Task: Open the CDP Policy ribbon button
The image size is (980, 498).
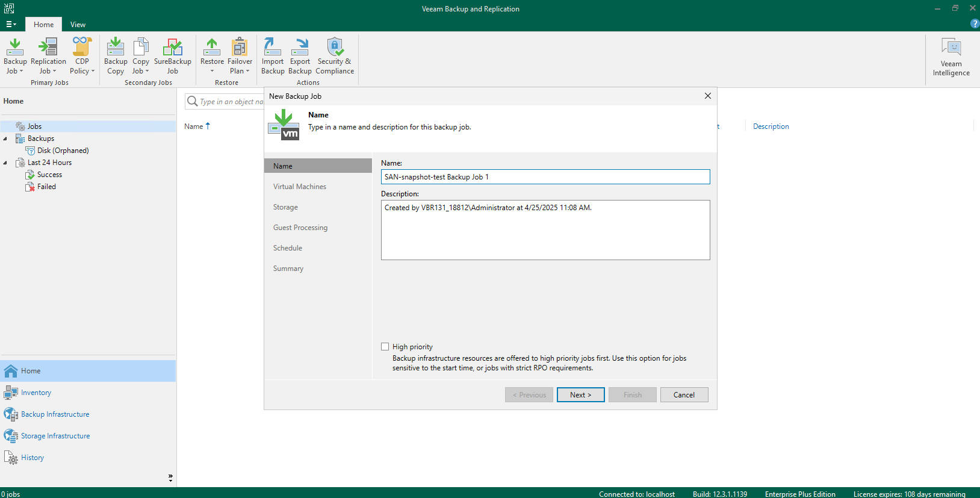Action: [x=82, y=55]
